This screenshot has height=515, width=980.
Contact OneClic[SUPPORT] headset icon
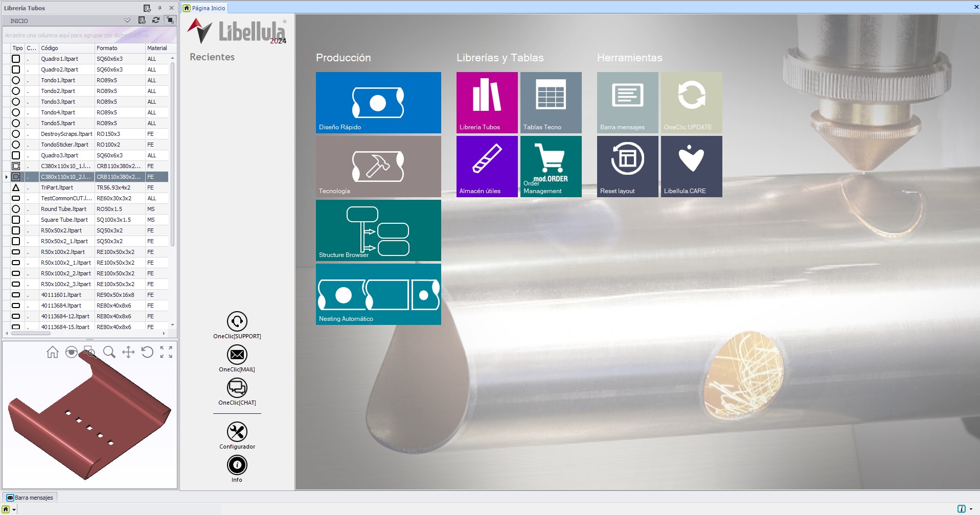237,321
